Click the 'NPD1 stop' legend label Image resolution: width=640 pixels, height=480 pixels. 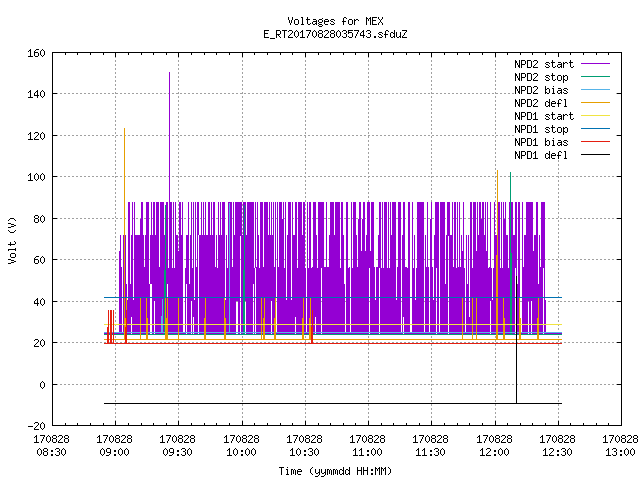click(x=541, y=129)
